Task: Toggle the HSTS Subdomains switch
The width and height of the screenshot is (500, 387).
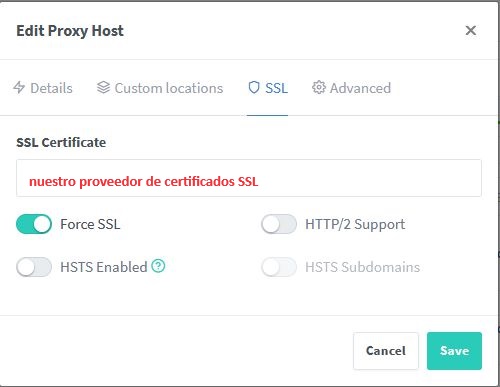Action: tap(279, 267)
